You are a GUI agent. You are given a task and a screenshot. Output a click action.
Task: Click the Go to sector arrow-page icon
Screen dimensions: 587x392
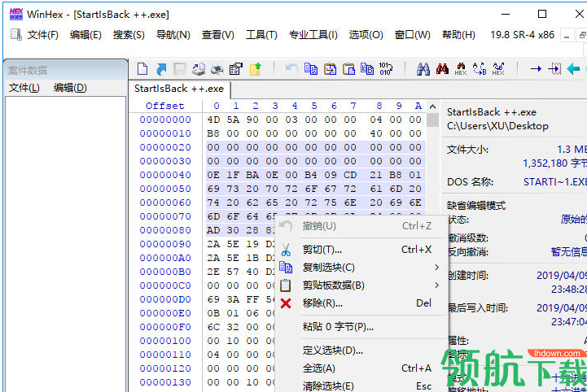(554, 69)
